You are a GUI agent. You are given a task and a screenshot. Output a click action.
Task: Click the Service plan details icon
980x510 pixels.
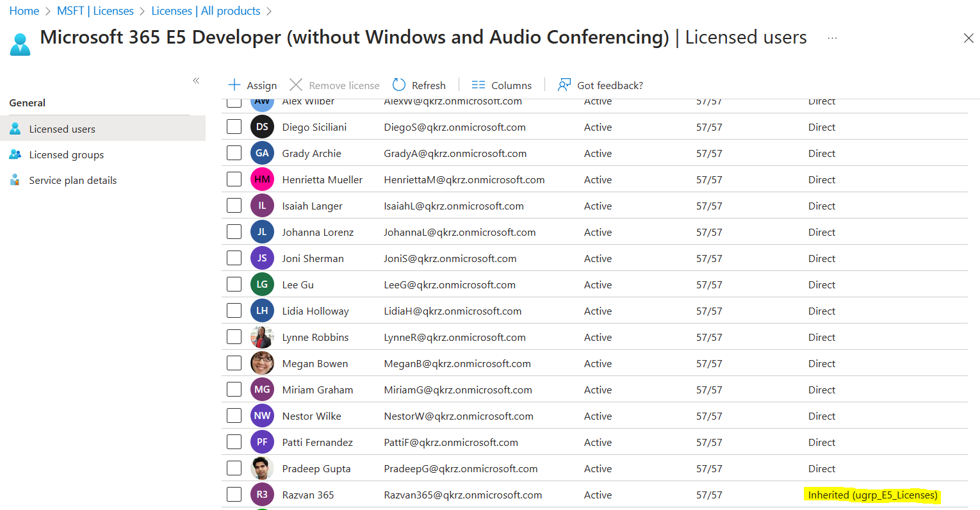pyautogui.click(x=15, y=180)
